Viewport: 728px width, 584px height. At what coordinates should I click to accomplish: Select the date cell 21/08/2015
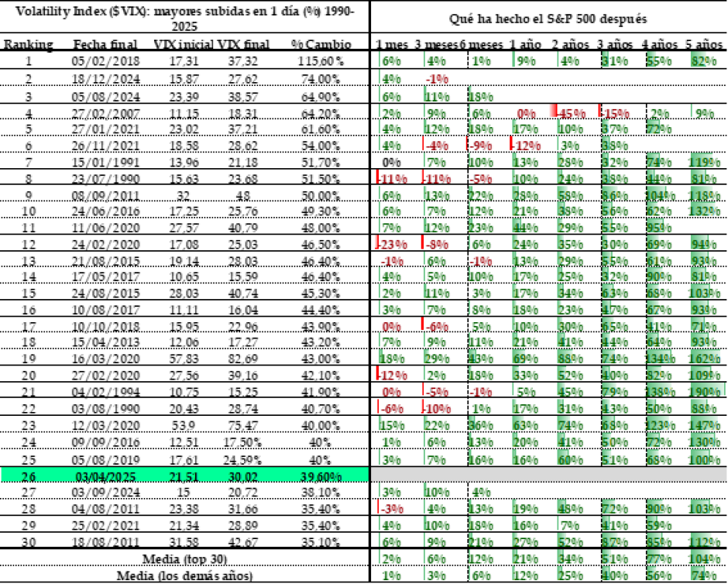[105, 261]
